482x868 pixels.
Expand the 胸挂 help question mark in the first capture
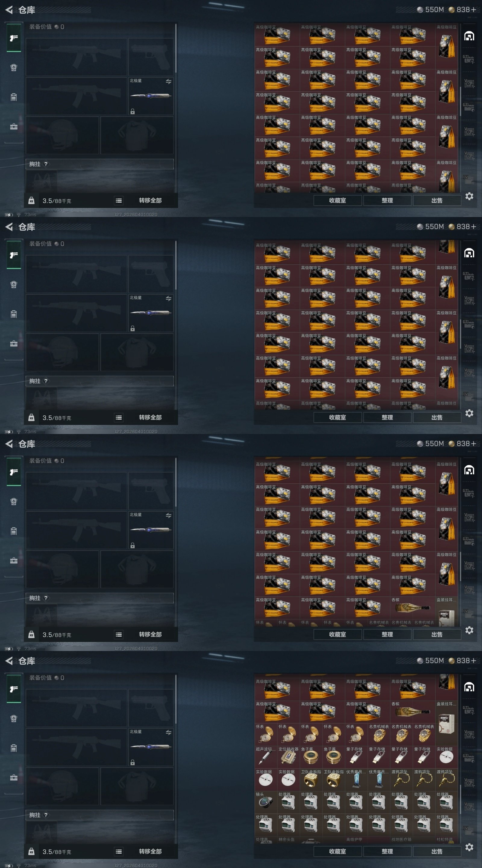pyautogui.click(x=46, y=164)
